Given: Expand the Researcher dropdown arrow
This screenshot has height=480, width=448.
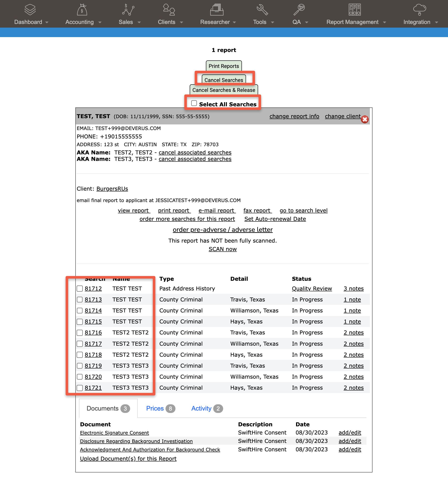Looking at the screenshot, I should (x=234, y=22).
